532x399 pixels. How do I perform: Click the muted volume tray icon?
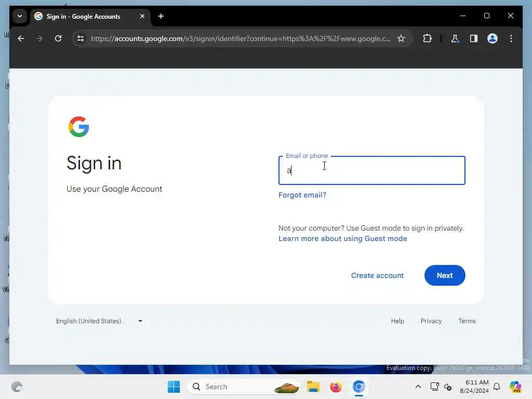pyautogui.click(x=448, y=387)
